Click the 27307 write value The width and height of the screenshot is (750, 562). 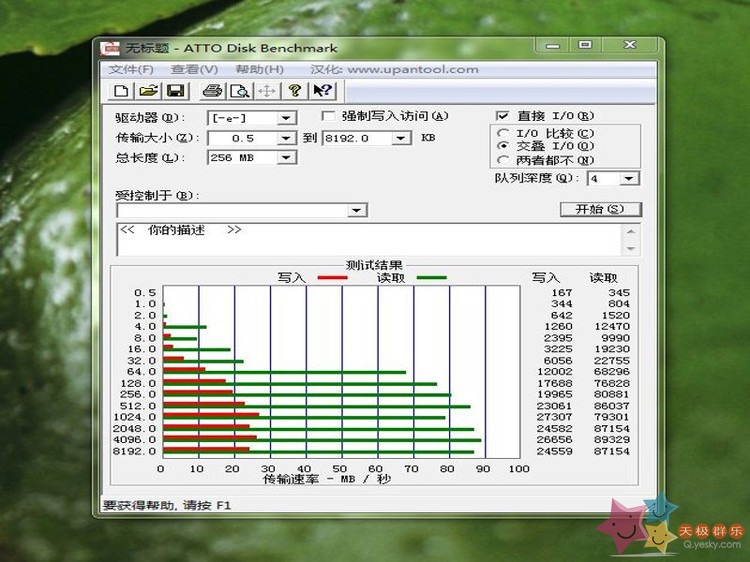(554, 417)
